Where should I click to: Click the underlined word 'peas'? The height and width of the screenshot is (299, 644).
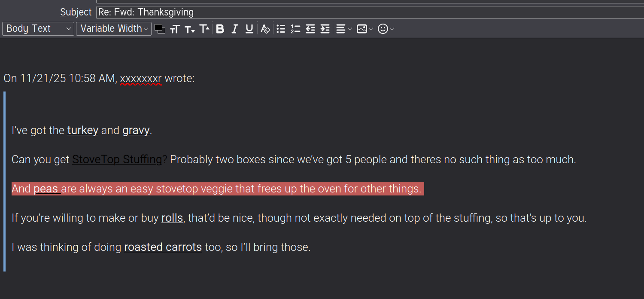point(47,189)
